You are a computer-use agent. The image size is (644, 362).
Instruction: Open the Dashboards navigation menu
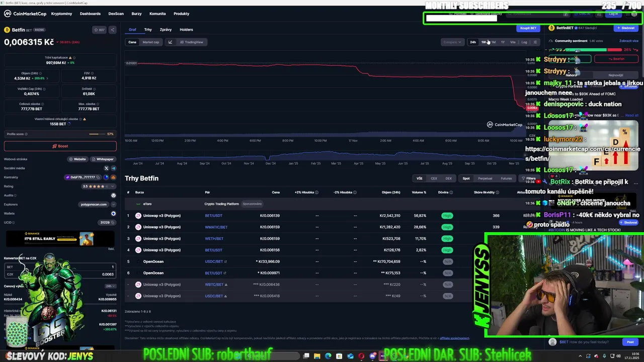[x=90, y=14]
